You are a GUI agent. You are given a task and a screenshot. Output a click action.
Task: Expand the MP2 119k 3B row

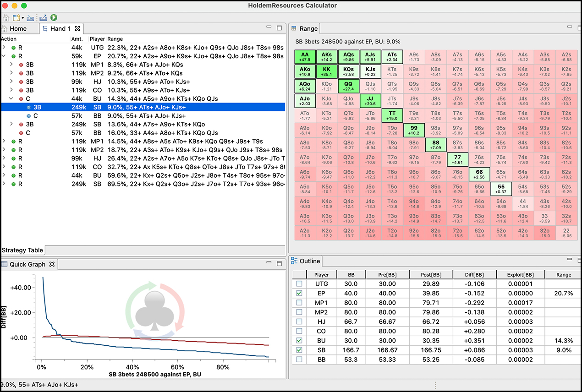tap(11, 73)
